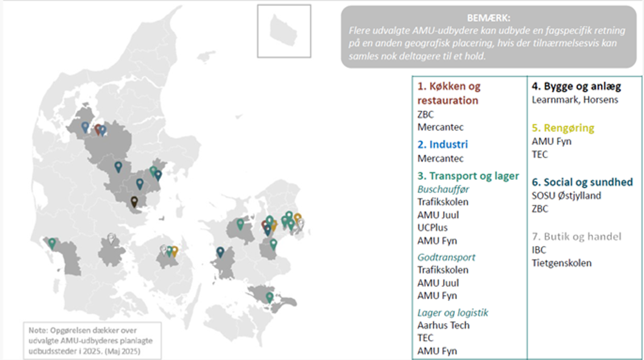644x360 pixels.
Task: Click the dark blue pin in southwest Zealand
Action: (220, 252)
